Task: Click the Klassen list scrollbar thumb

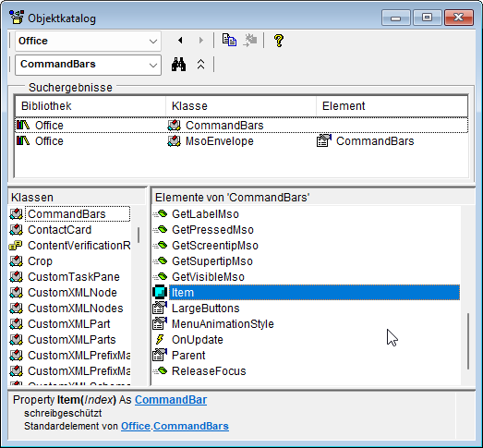Action: pyautogui.click(x=139, y=236)
